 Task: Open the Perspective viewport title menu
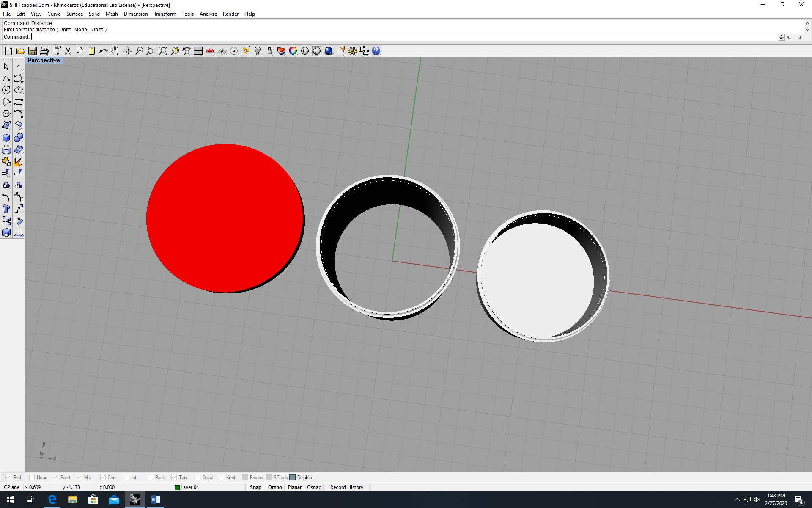(44, 61)
